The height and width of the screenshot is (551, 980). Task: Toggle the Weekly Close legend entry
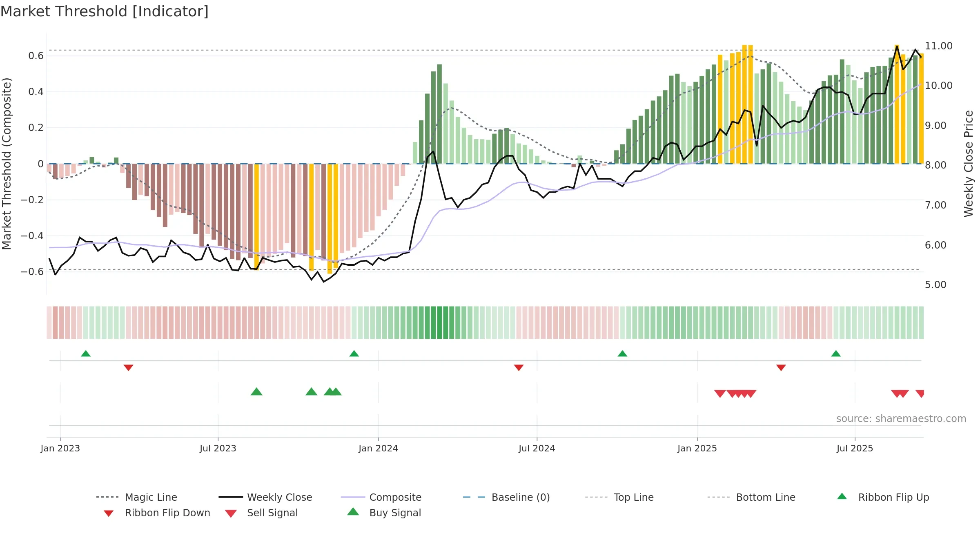[265, 497]
